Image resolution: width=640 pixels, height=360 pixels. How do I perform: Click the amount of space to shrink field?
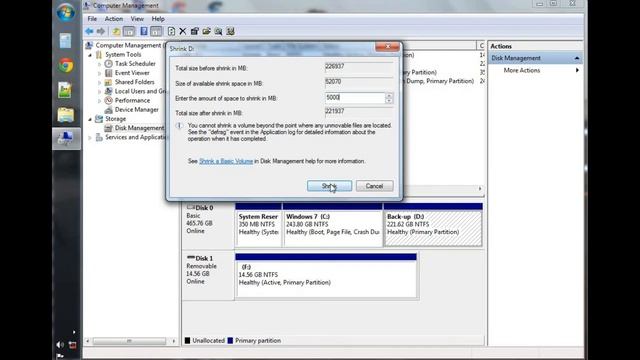coord(355,98)
